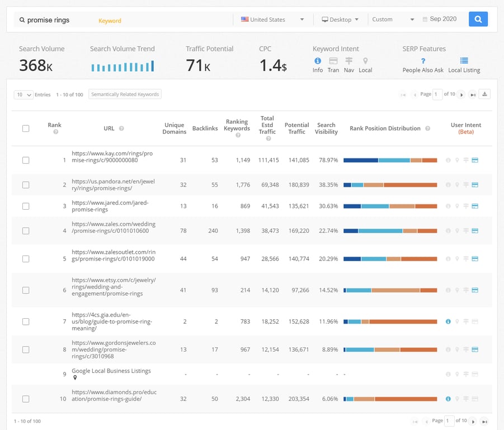504x430 pixels.
Task: Click the Google Local Business Listings row text
Action: 111,371
